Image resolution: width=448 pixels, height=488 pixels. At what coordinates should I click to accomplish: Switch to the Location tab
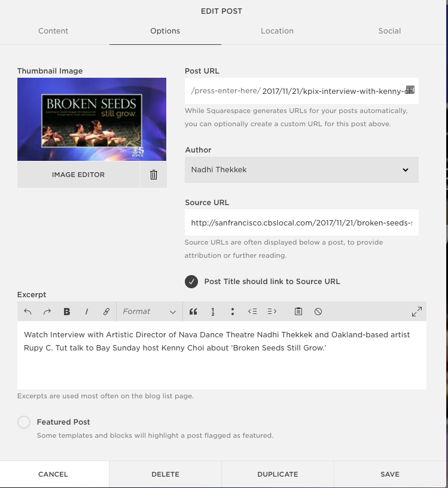pyautogui.click(x=277, y=31)
